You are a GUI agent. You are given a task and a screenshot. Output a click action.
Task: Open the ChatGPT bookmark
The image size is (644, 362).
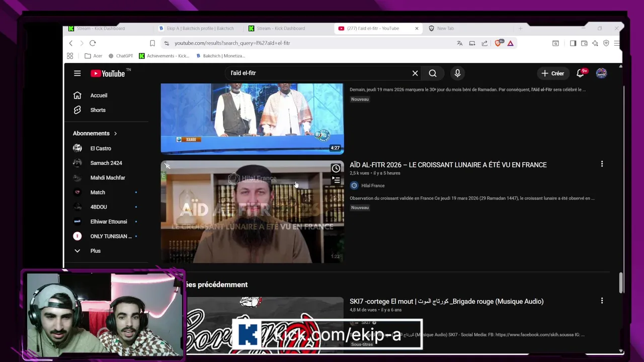(x=120, y=56)
